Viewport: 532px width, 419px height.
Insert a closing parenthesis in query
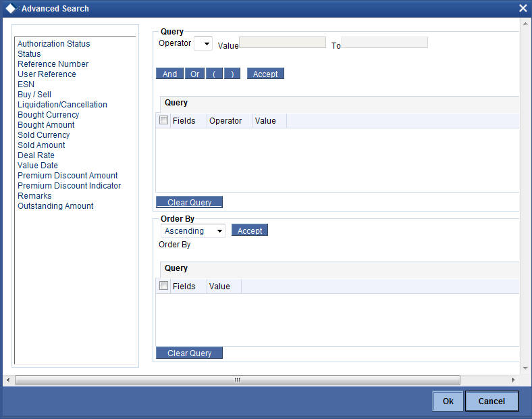point(232,74)
